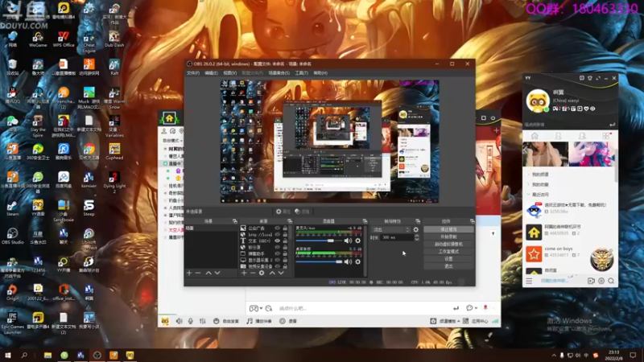
Task: Click 退出 exit button in OBS controls
Action: (x=448, y=266)
